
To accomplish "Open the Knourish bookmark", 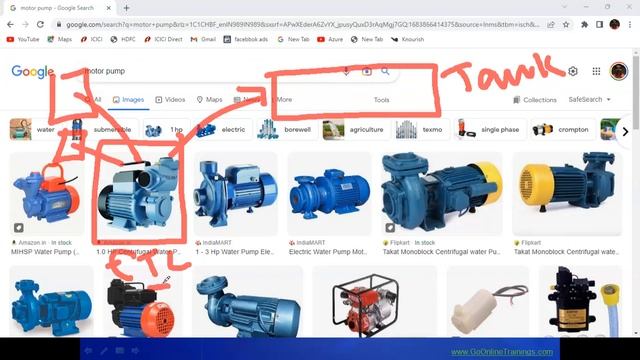I will [408, 39].
